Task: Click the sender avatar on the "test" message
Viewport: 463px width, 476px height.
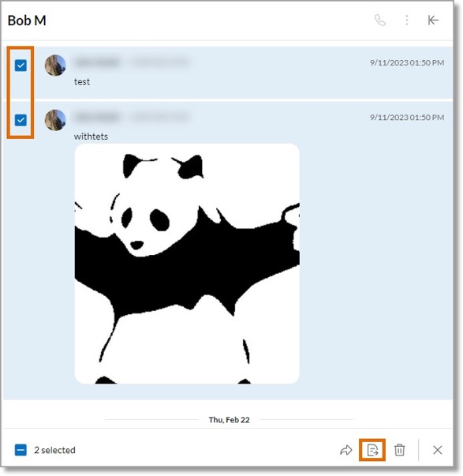Action: 55,66
